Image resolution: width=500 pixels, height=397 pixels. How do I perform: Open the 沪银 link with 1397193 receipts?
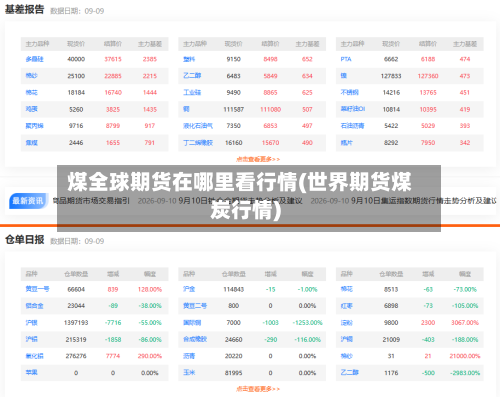click(x=32, y=323)
